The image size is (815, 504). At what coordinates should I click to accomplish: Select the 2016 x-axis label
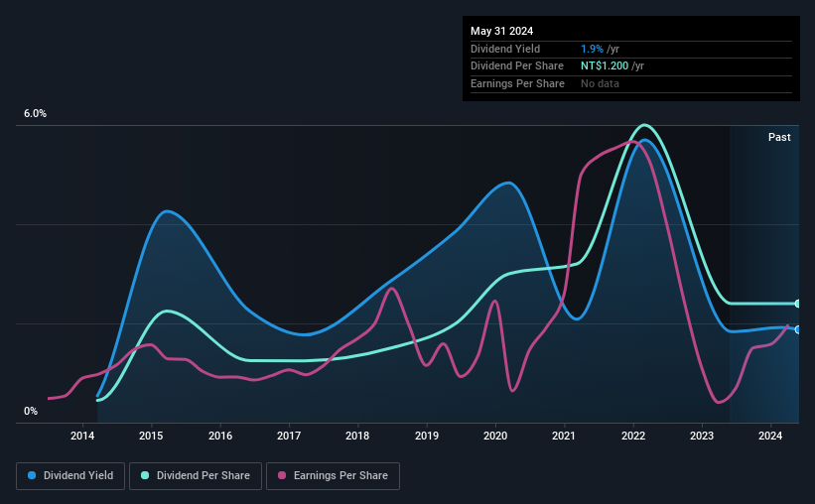[220, 436]
